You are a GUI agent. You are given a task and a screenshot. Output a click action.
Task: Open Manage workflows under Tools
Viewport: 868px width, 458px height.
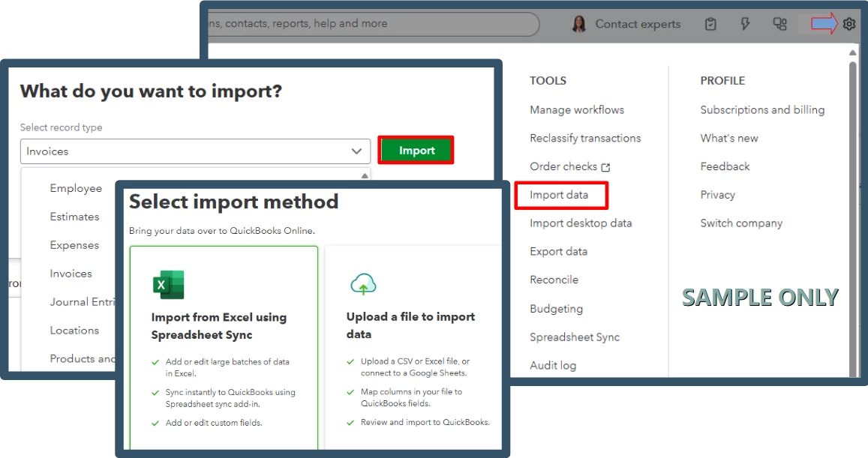577,109
